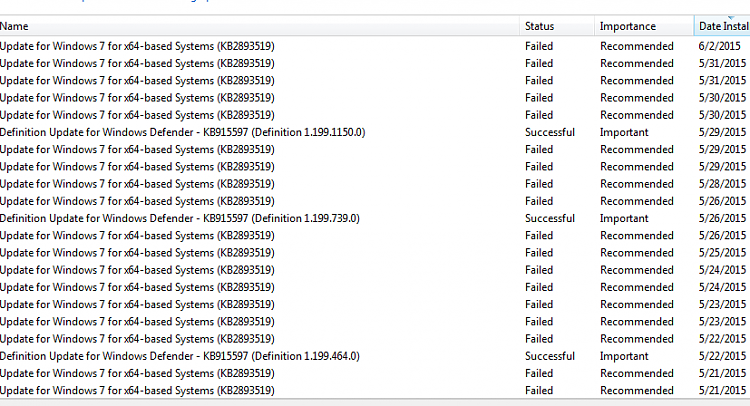Select Defender update with Definition 1.199.739.0
750x406 pixels.
pos(179,218)
